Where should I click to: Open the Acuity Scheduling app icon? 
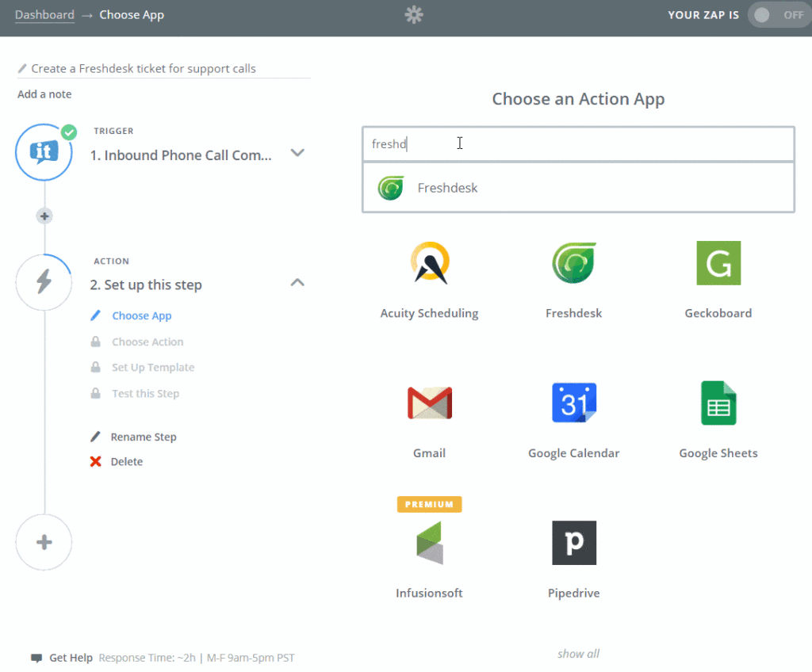pos(430,263)
